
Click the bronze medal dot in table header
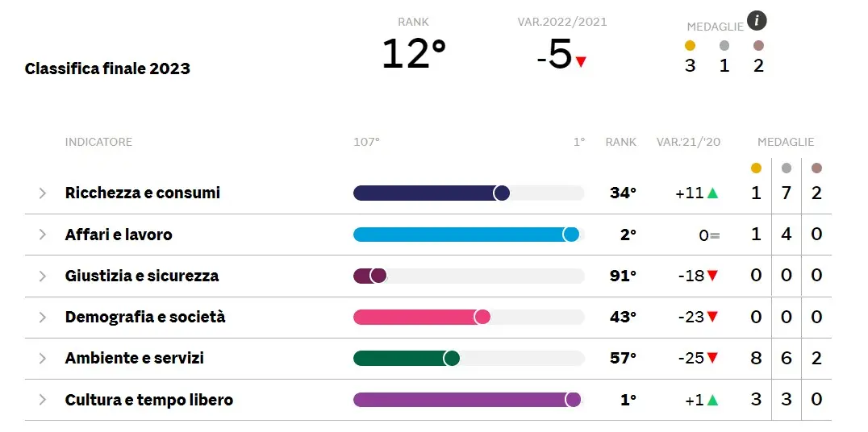[x=816, y=168]
